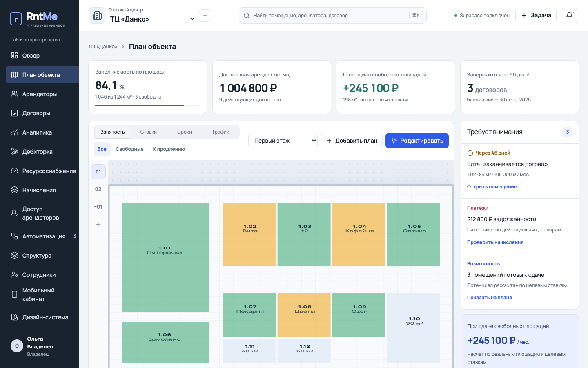Filter plan by К продлению

click(x=169, y=149)
